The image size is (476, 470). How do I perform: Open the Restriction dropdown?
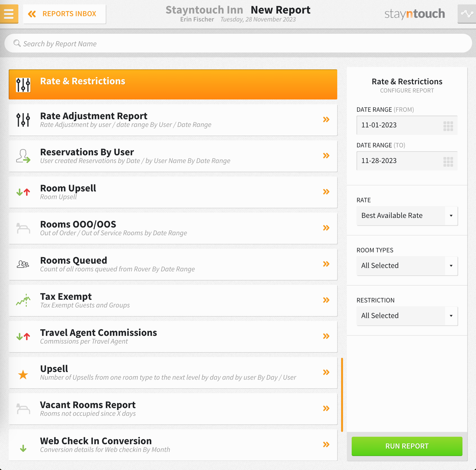(x=407, y=316)
